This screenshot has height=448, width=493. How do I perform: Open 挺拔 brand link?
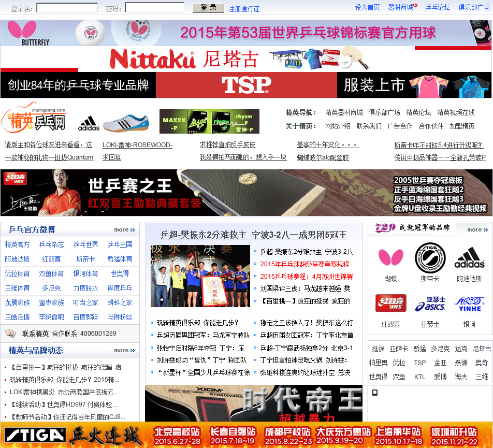[378, 349]
